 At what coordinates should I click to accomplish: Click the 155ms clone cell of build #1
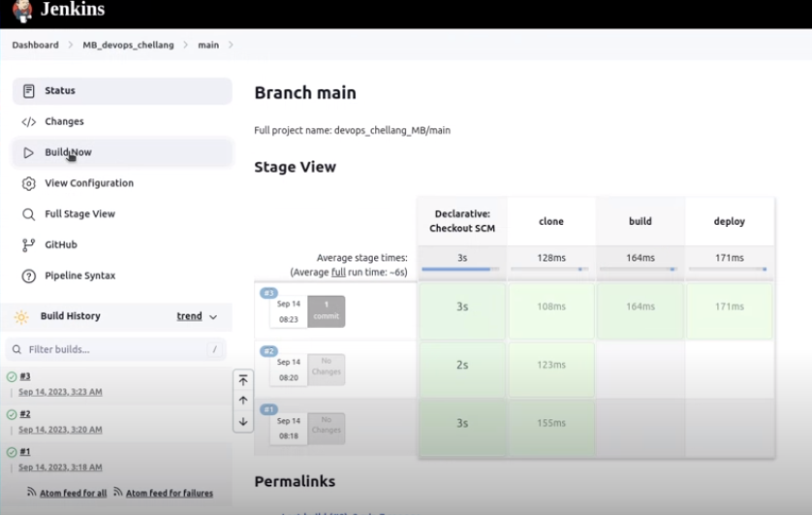551,428
